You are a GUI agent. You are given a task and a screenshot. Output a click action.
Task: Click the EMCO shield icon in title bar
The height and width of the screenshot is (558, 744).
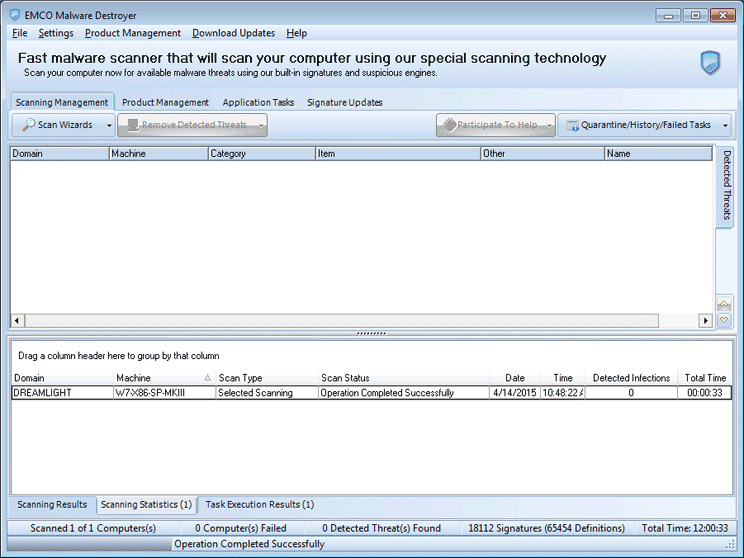[x=15, y=15]
